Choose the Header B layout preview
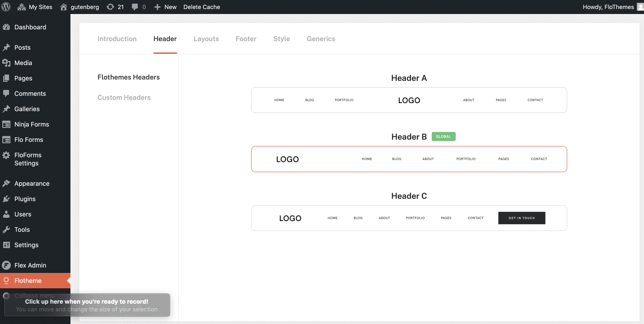The image size is (644, 324). (x=409, y=159)
